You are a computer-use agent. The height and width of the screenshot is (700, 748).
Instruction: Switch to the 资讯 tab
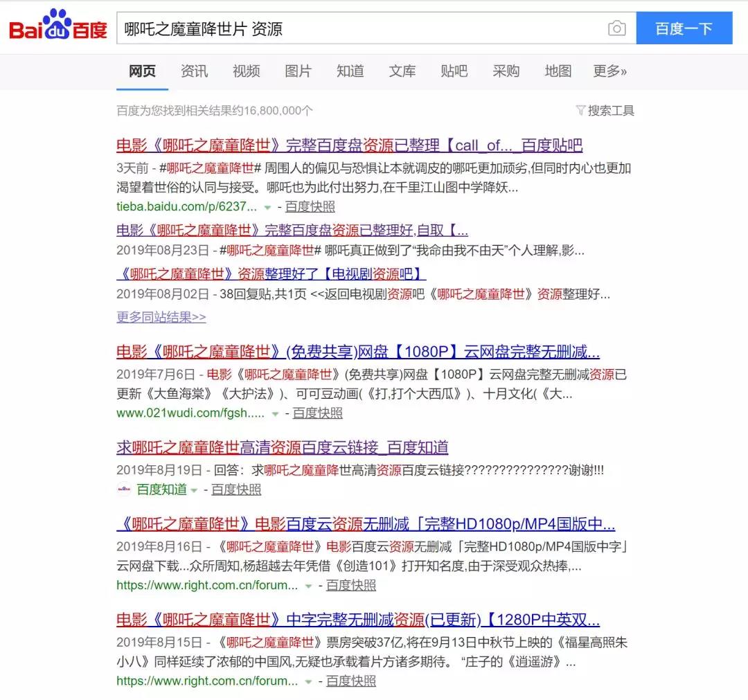194,71
